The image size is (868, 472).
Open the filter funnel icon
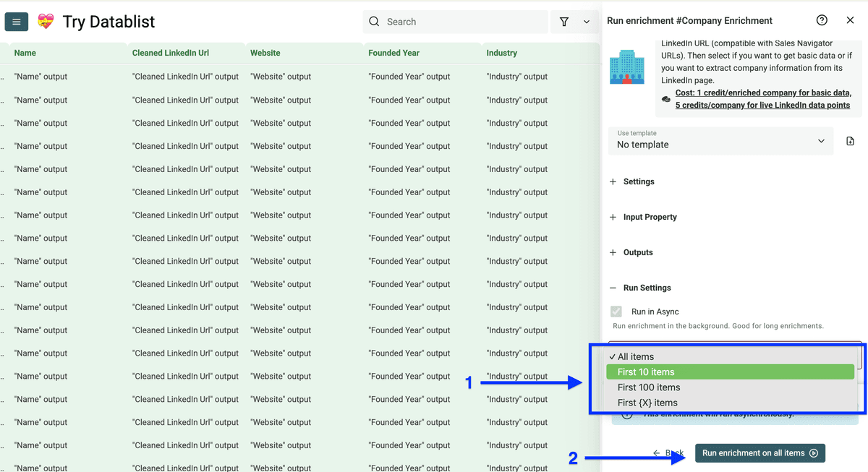click(564, 22)
